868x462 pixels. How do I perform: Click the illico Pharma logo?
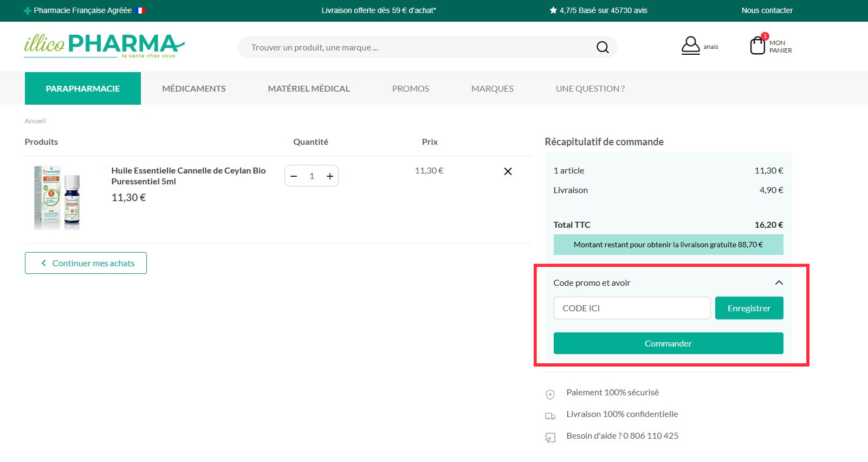point(104,46)
